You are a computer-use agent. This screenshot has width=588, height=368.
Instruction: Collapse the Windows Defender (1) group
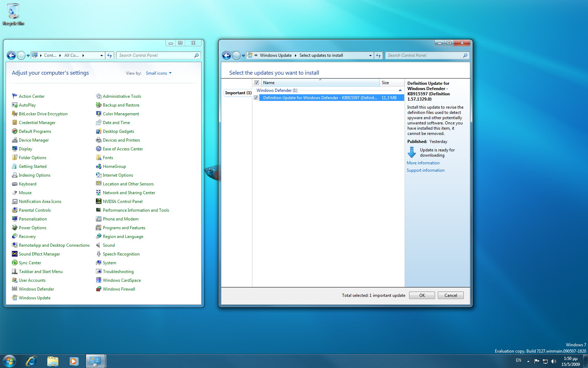400,90
